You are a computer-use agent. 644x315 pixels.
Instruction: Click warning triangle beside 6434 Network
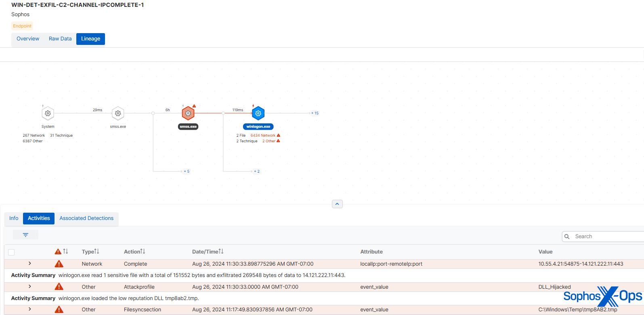pyautogui.click(x=279, y=135)
